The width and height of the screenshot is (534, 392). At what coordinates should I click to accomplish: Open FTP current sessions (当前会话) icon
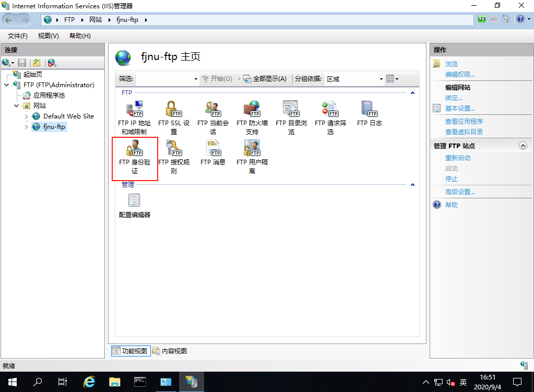213,117
